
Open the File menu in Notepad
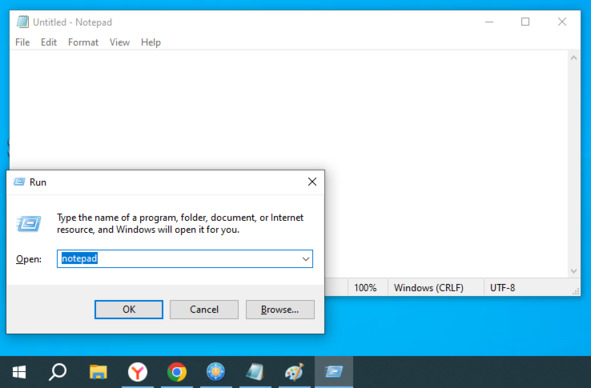22,42
